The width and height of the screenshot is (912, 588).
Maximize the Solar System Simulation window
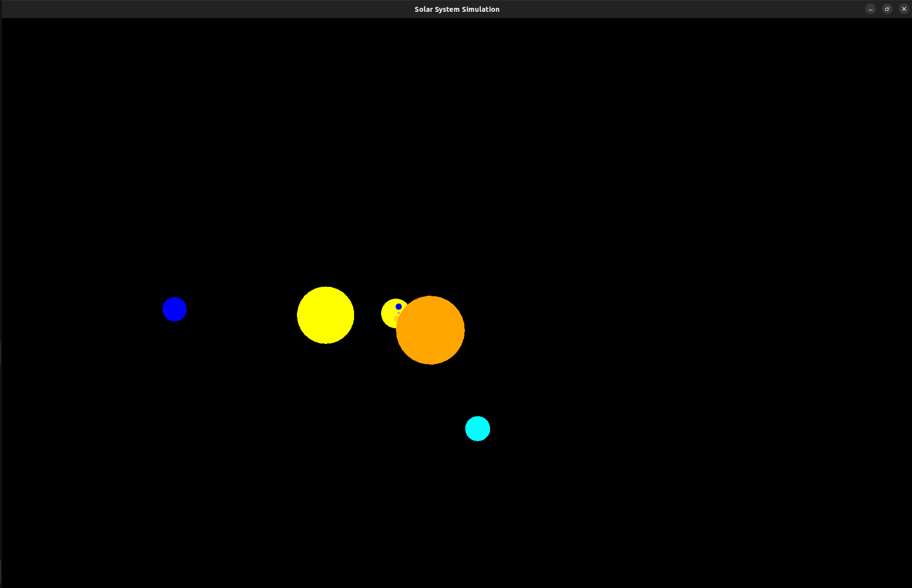[887, 9]
